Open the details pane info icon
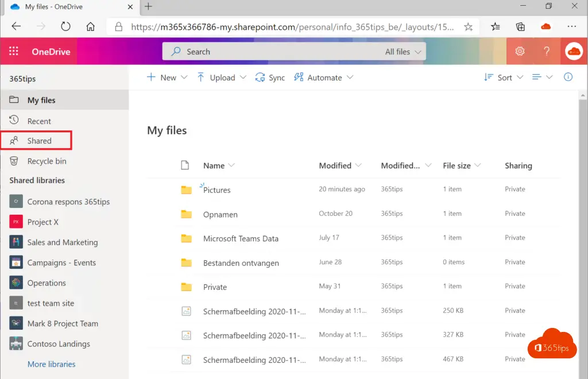Image resolution: width=588 pixels, height=379 pixels. (x=568, y=77)
